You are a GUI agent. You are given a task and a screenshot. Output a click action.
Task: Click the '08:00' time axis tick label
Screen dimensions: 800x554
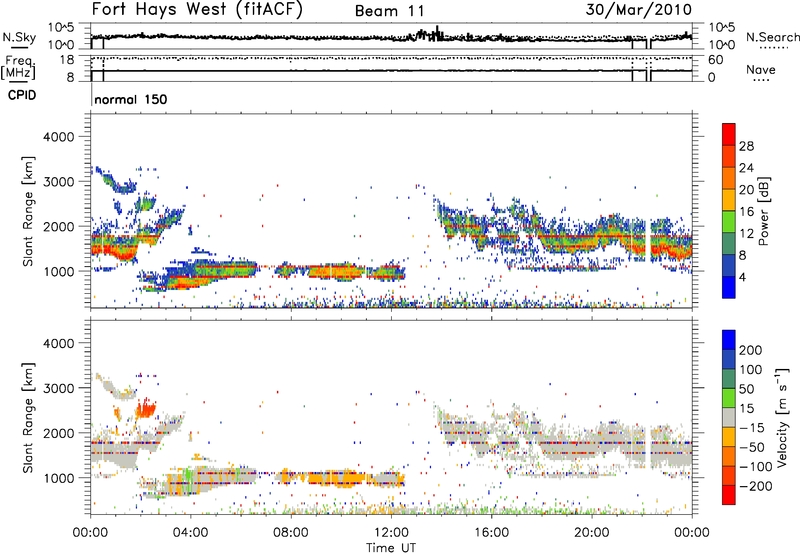[x=291, y=533]
